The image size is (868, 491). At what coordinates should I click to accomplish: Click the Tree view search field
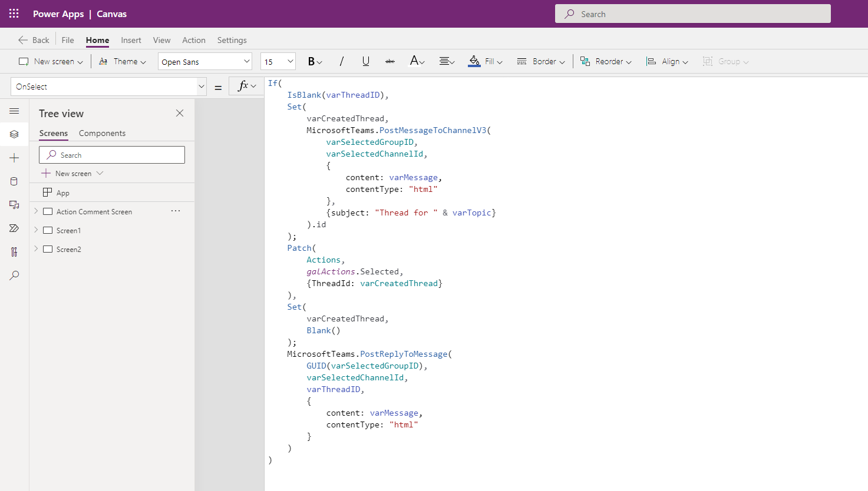[112, 155]
